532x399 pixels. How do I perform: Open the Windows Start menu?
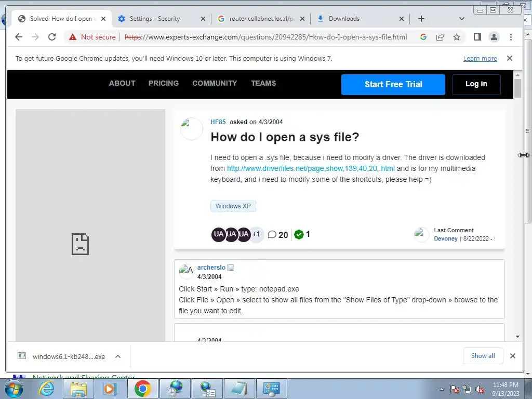coord(14,389)
